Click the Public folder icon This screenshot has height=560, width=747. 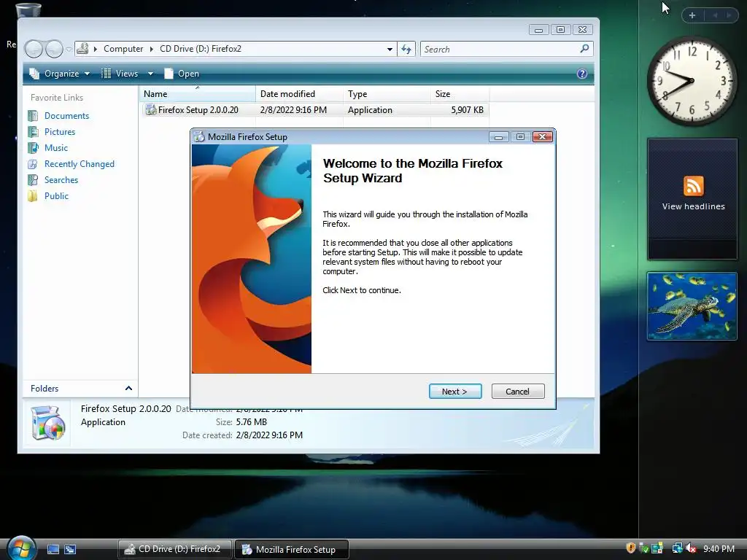(x=33, y=196)
